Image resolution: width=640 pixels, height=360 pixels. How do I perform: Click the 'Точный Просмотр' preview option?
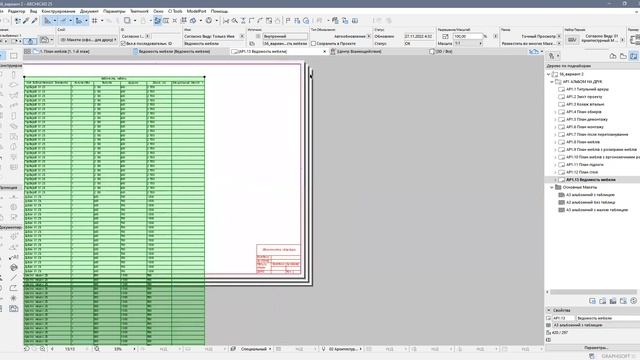538,36
